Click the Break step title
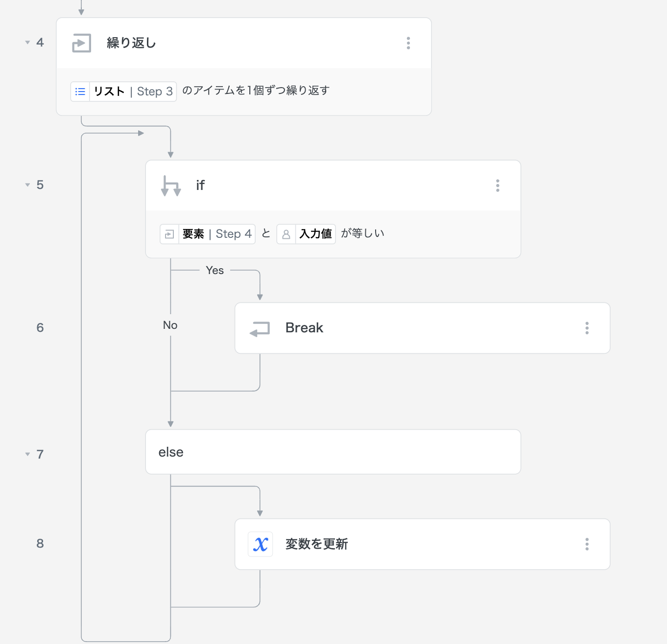 [304, 328]
